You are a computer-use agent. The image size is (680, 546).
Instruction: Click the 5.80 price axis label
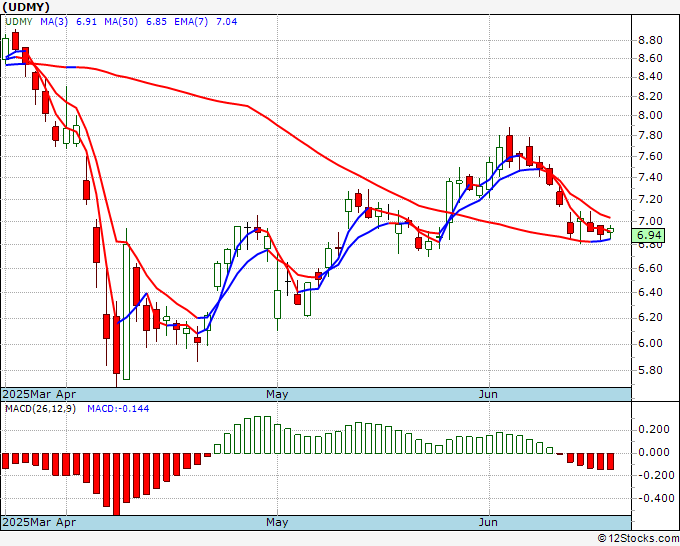pos(650,370)
